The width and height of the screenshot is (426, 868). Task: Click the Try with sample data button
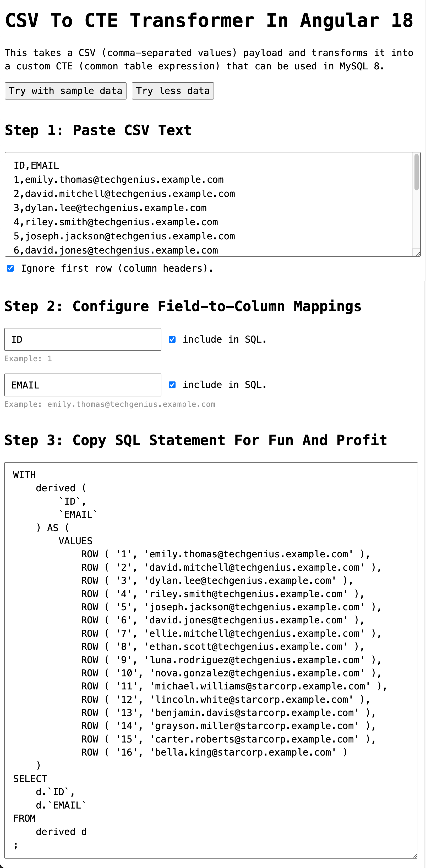coord(66,91)
